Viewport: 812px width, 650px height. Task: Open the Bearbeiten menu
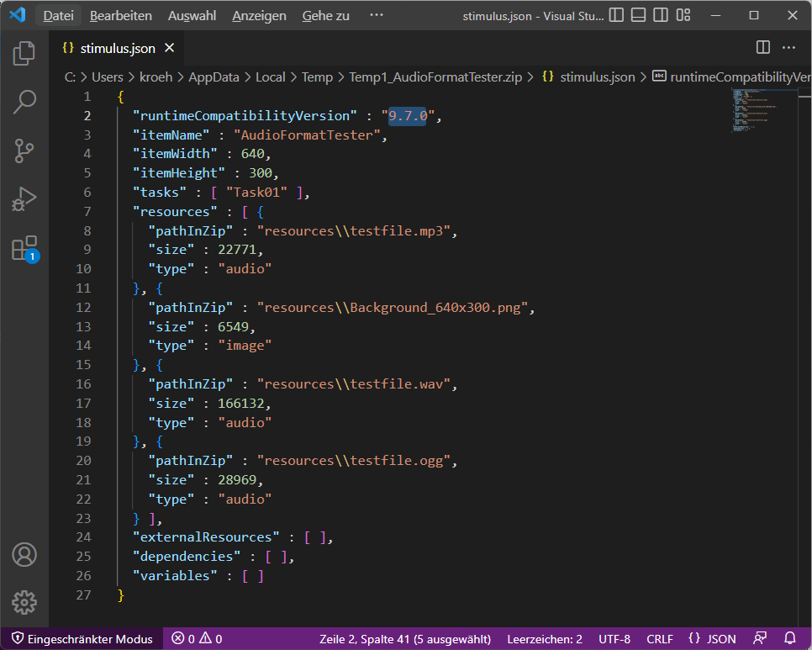pos(121,16)
